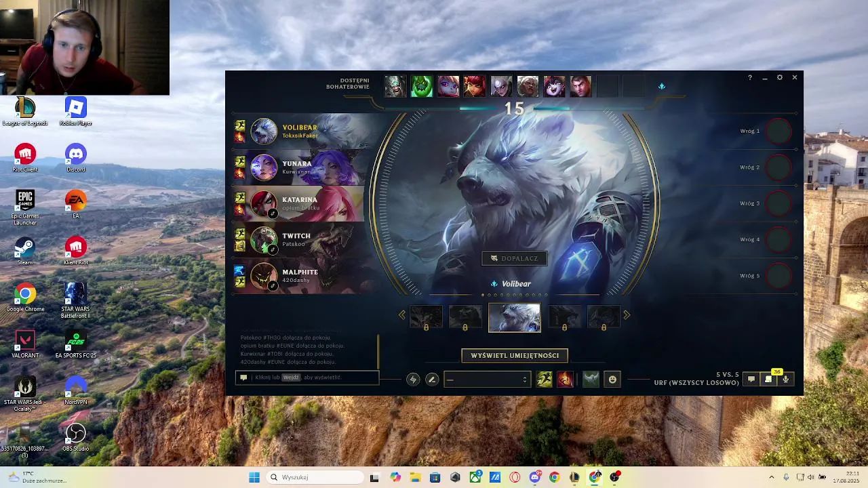Image resolution: width=868 pixels, height=488 pixels.
Task: Pick the helmeted Tryndamere portrait from available champions
Action: click(395, 86)
